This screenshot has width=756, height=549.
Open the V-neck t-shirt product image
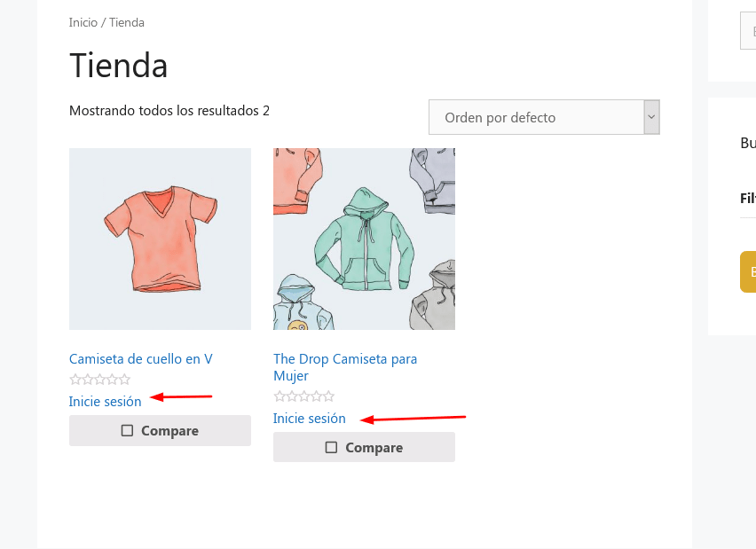point(160,239)
